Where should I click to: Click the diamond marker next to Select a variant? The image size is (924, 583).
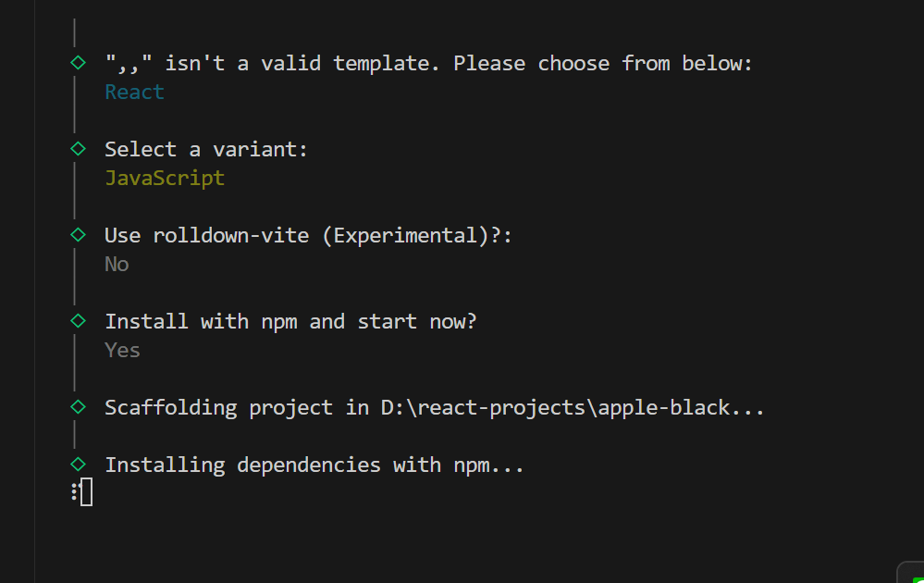pos(79,148)
